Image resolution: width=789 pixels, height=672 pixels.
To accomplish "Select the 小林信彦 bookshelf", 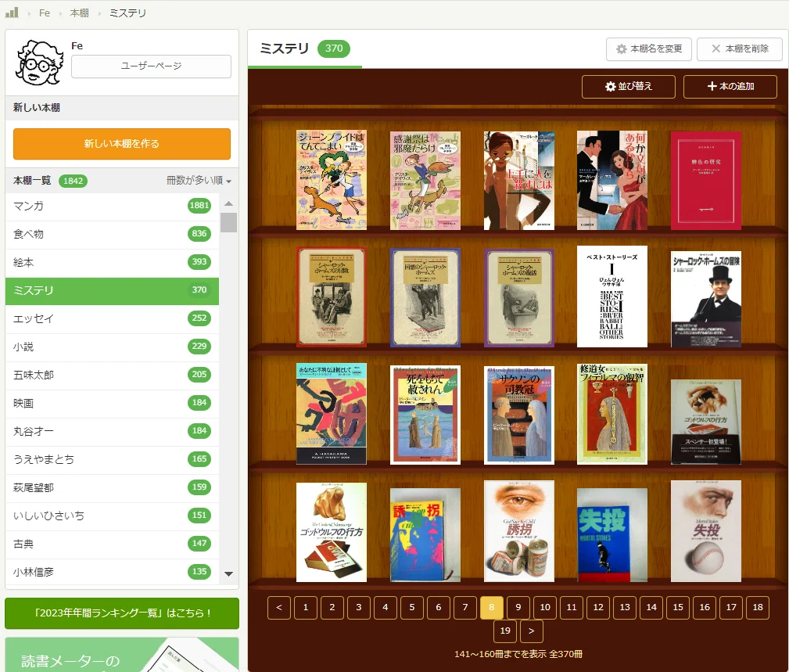I will [x=112, y=572].
